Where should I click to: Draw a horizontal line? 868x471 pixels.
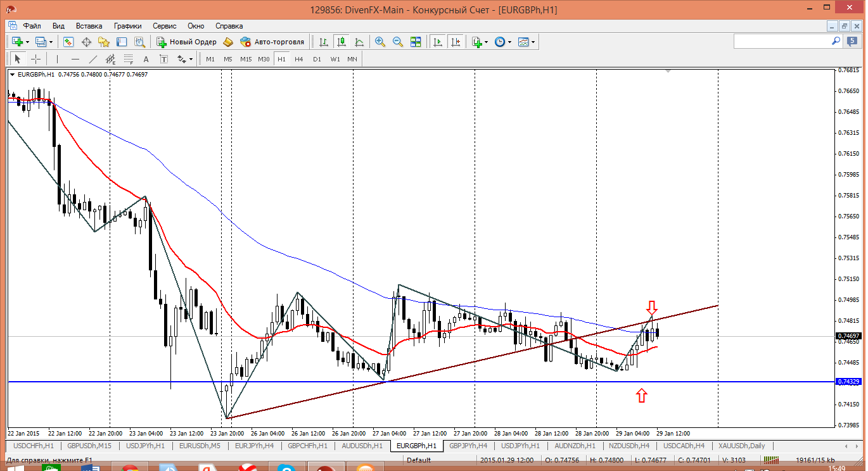75,59
